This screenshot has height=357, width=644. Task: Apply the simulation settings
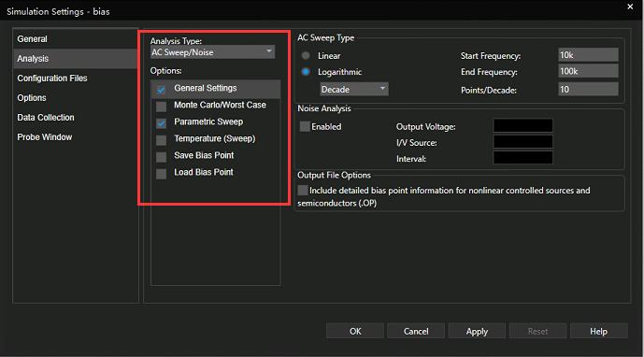tap(477, 331)
